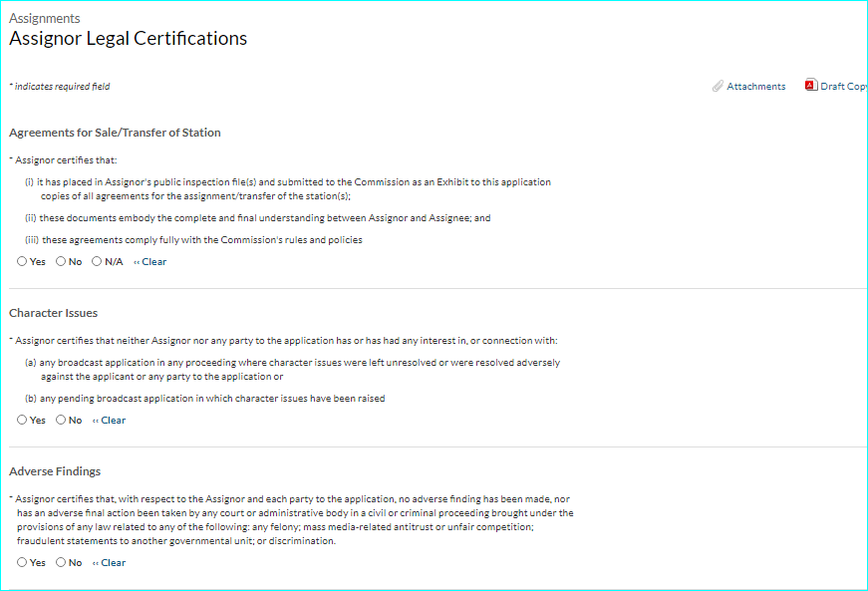The width and height of the screenshot is (868, 591).
Task: Click the paperclip Attachments icon
Action: point(718,87)
